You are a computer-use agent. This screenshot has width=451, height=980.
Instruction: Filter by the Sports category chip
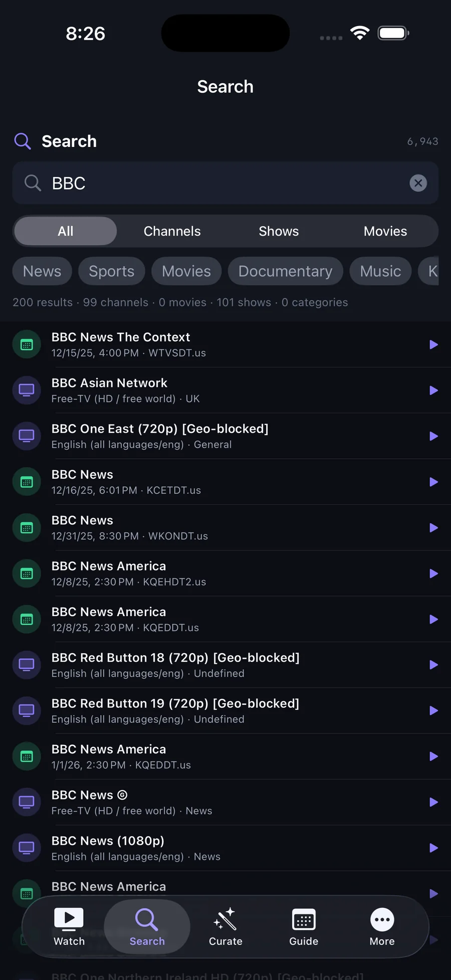pos(112,271)
